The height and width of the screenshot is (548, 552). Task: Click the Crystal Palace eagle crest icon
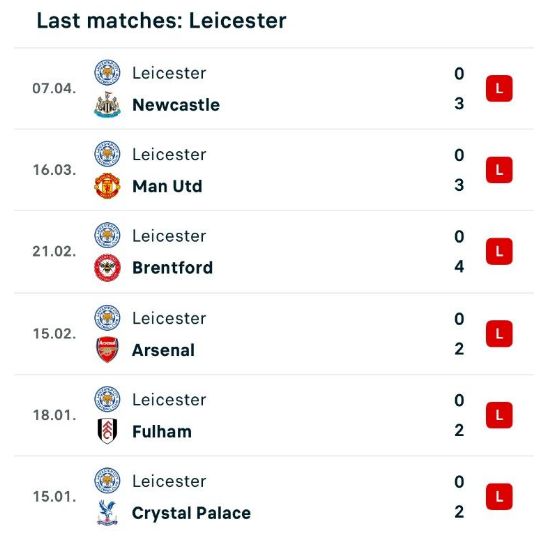click(107, 513)
